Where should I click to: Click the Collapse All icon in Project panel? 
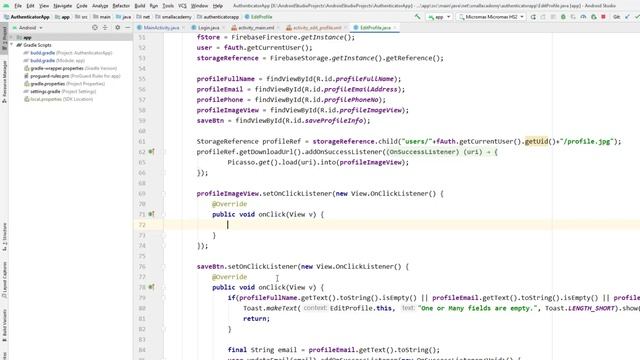(105, 27)
